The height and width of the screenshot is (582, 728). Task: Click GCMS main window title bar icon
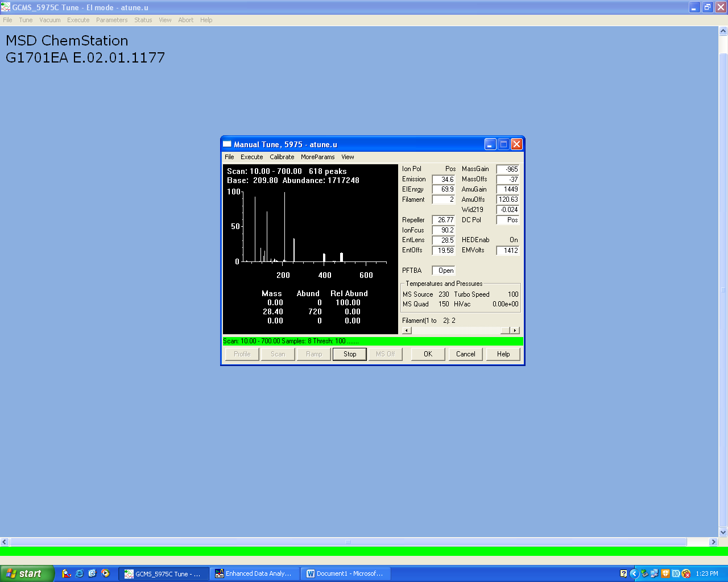[x=6, y=7]
